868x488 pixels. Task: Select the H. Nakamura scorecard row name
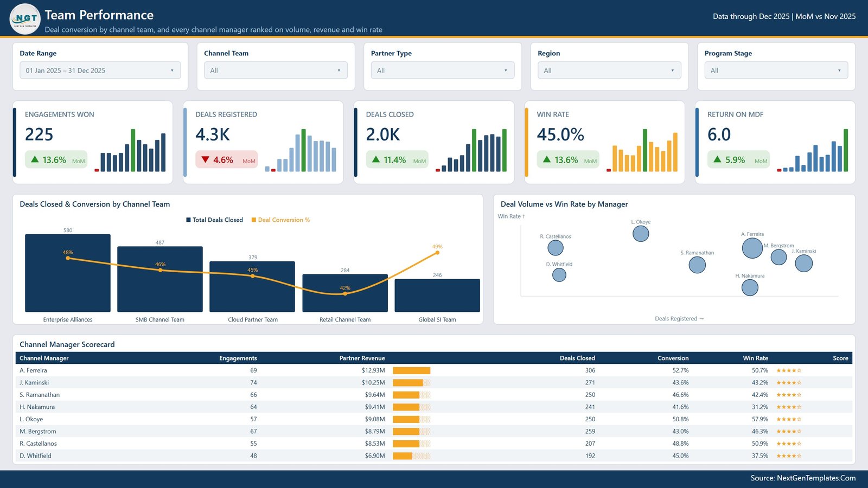pyautogui.click(x=37, y=407)
